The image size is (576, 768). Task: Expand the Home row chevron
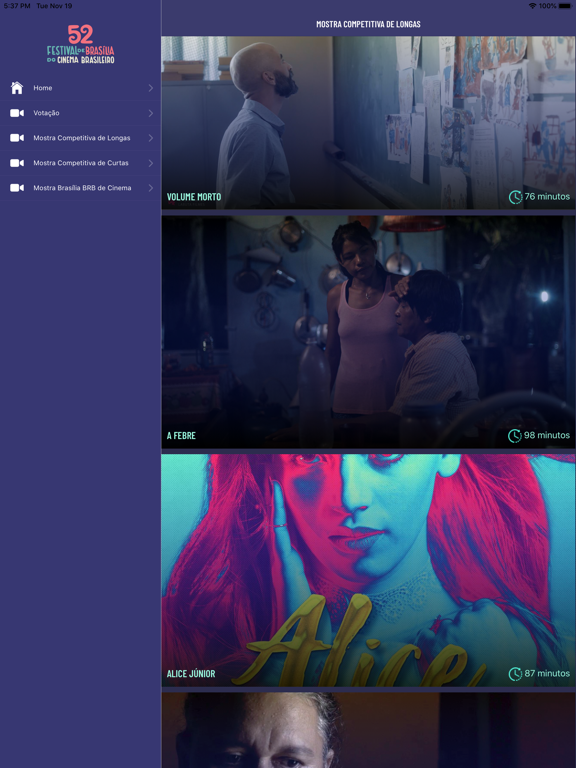coord(150,88)
